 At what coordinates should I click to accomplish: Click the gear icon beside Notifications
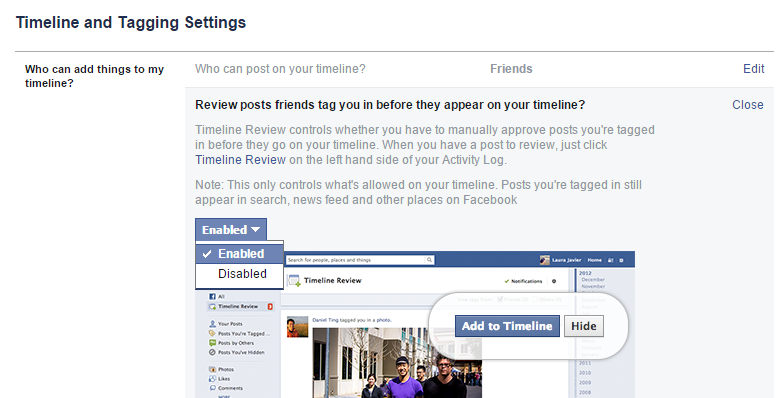[x=554, y=281]
